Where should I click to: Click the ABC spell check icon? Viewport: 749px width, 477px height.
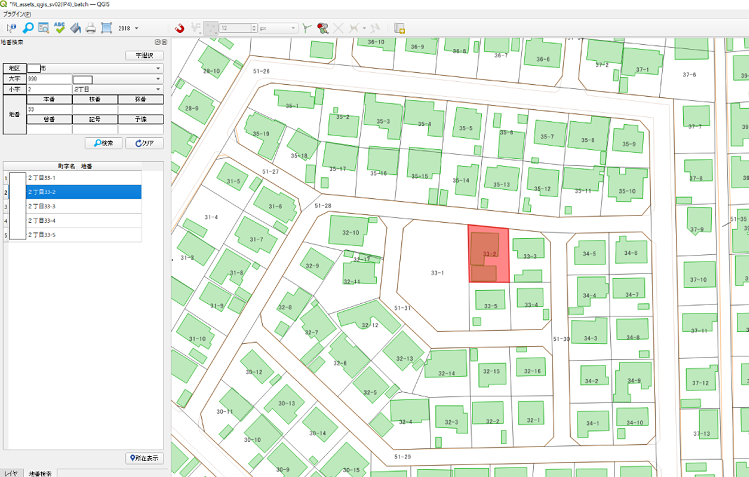coord(59,28)
